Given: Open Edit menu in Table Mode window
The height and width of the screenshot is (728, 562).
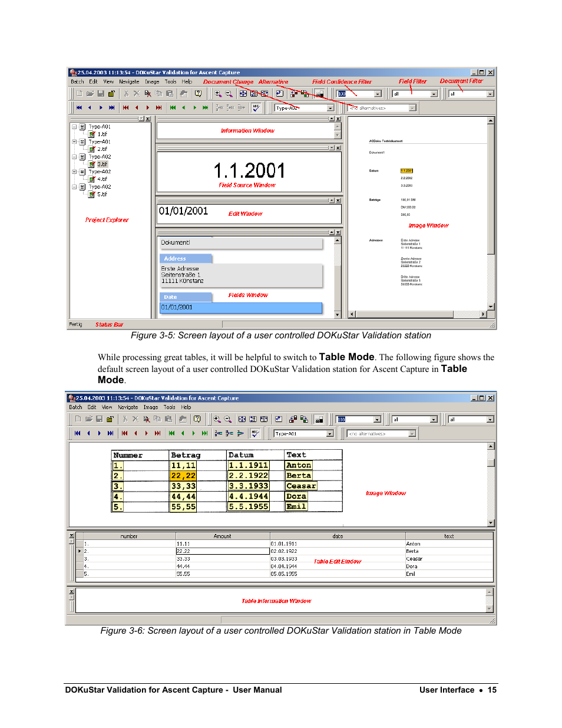Looking at the screenshot, I should 92,407.
